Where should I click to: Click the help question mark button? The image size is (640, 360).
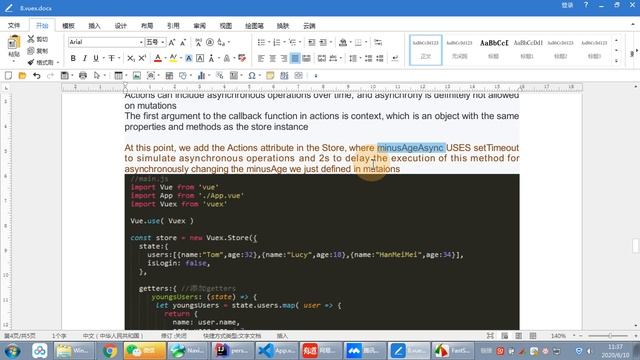pyautogui.click(x=586, y=5)
